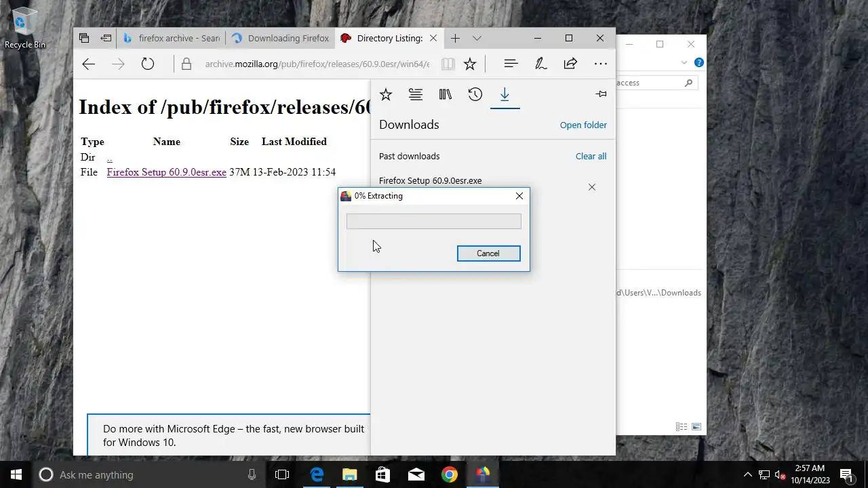The height and width of the screenshot is (488, 868).
Task: Open the Edge More (…) menu
Action: pyautogui.click(x=600, y=64)
